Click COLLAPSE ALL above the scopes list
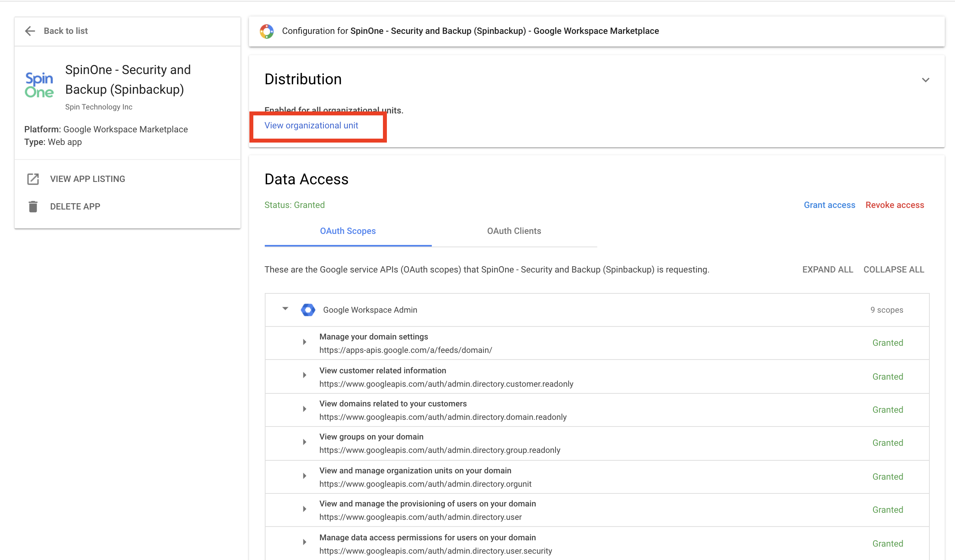955x560 pixels. [x=894, y=269]
